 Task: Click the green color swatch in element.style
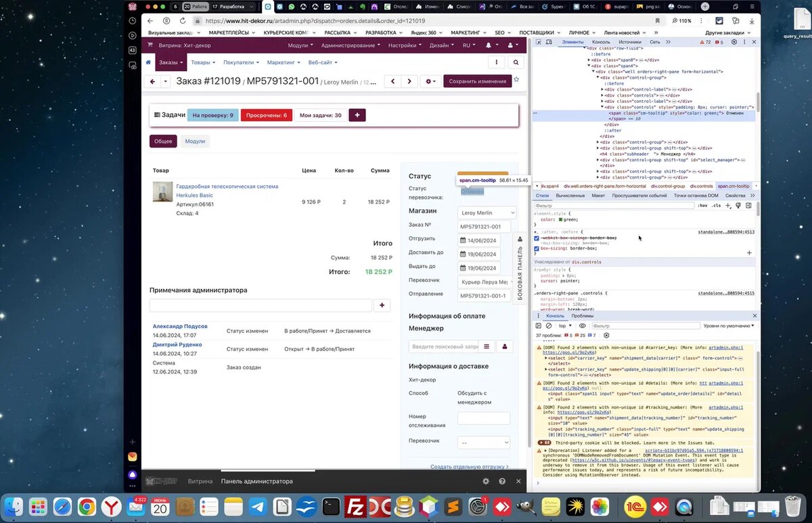pyautogui.click(x=561, y=219)
